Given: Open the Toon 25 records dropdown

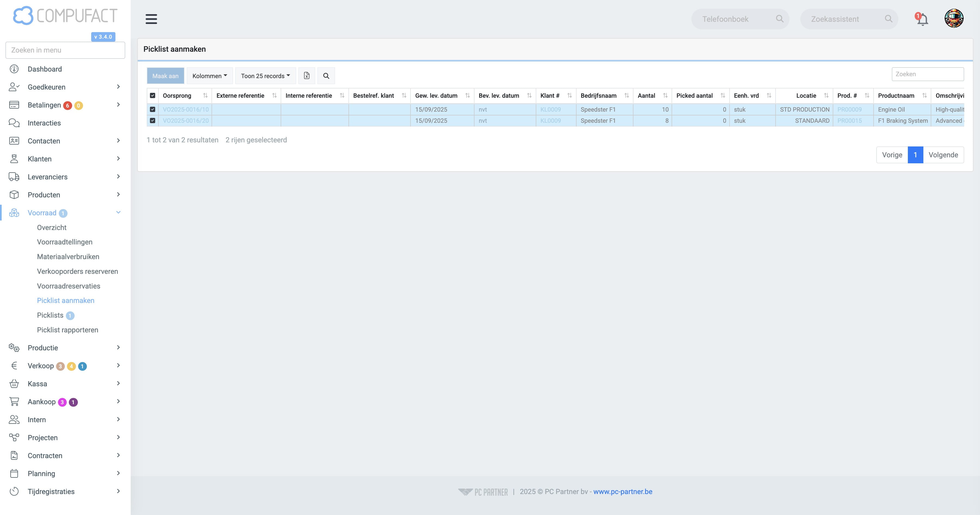Looking at the screenshot, I should [265, 76].
